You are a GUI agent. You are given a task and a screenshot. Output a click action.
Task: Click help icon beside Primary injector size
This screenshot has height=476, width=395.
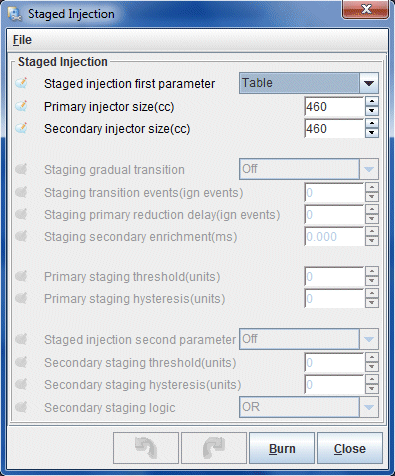point(22,106)
